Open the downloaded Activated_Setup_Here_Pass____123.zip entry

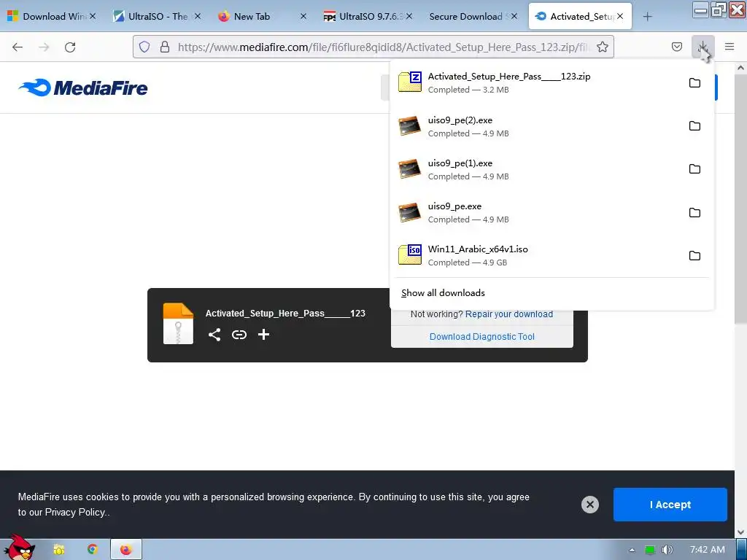pos(536,82)
